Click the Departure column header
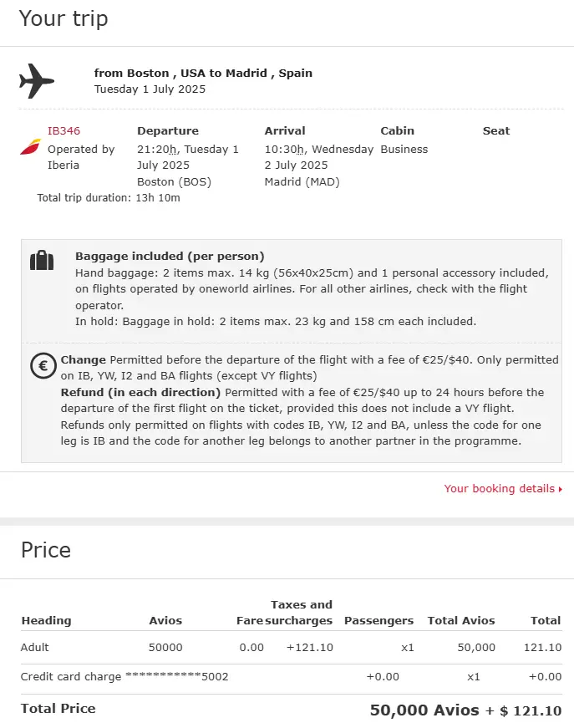The width and height of the screenshot is (574, 728). pos(167,130)
